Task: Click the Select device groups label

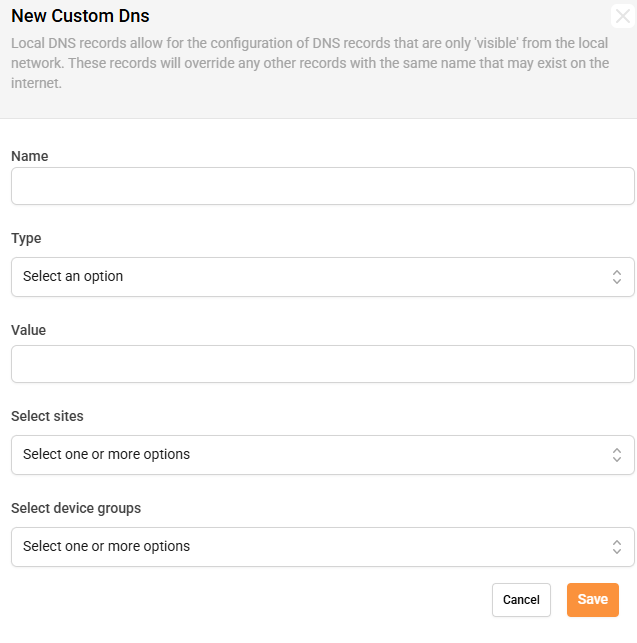Action: tap(76, 508)
